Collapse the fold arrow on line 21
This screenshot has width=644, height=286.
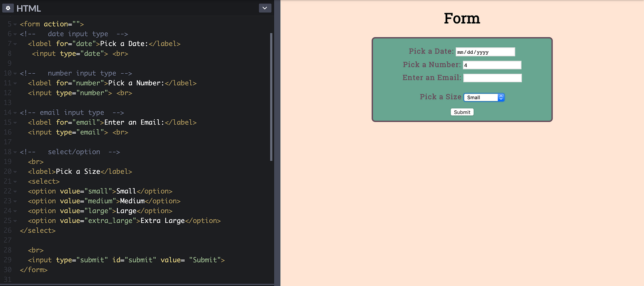15,182
